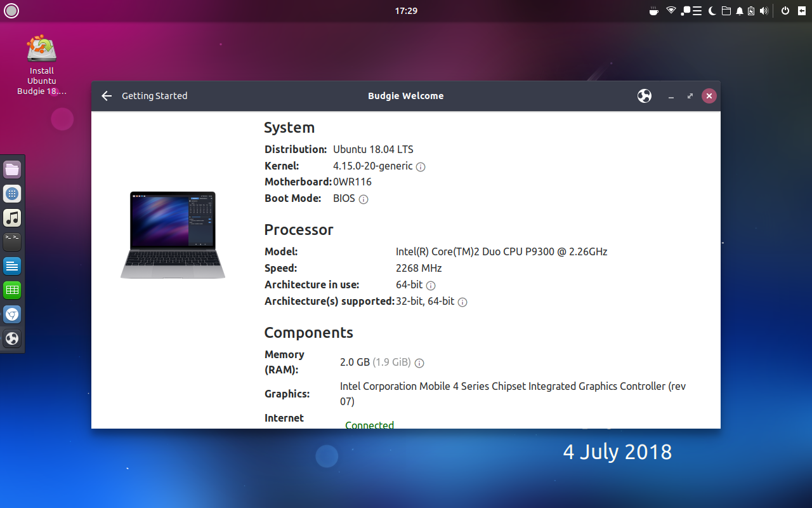Image resolution: width=812 pixels, height=508 pixels.
Task: Toggle the Night Light moon icon
Action: point(712,11)
